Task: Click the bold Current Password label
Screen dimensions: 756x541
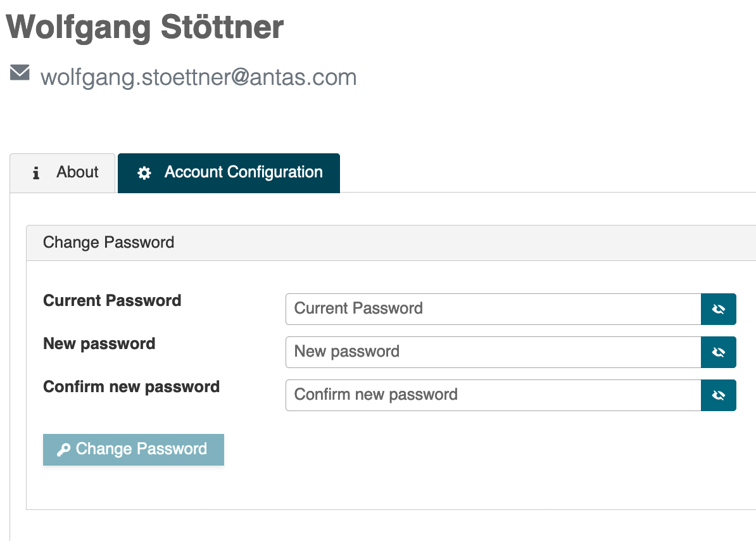Action: coord(112,300)
